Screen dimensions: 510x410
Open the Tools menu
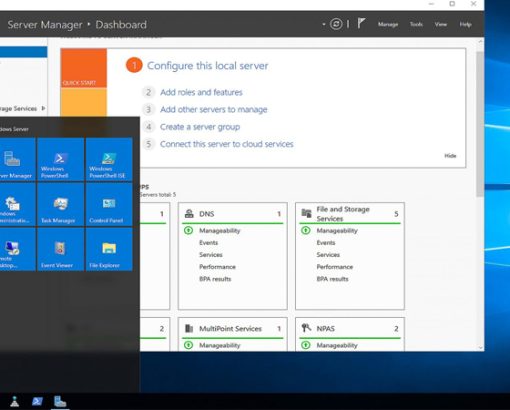pos(416,24)
